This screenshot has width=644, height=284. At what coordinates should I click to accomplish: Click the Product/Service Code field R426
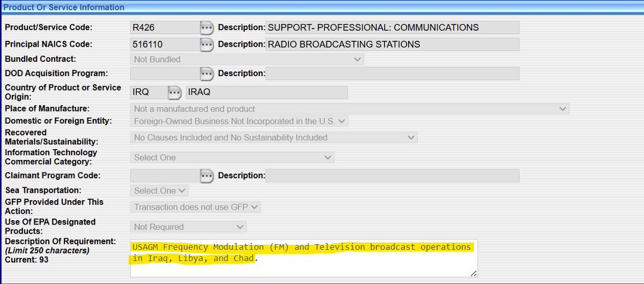click(x=165, y=27)
